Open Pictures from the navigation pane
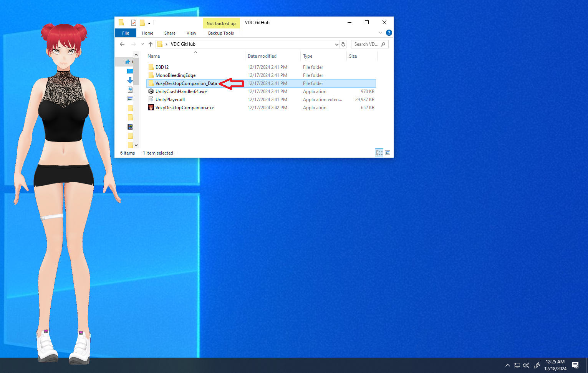The height and width of the screenshot is (373, 588). click(130, 99)
